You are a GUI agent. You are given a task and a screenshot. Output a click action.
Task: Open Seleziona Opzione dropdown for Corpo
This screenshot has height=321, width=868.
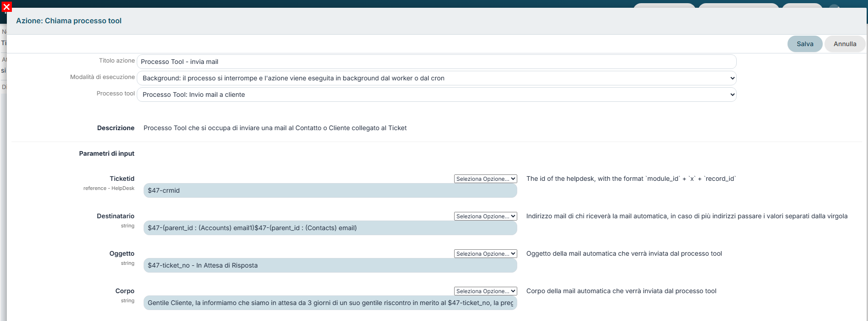(485, 291)
